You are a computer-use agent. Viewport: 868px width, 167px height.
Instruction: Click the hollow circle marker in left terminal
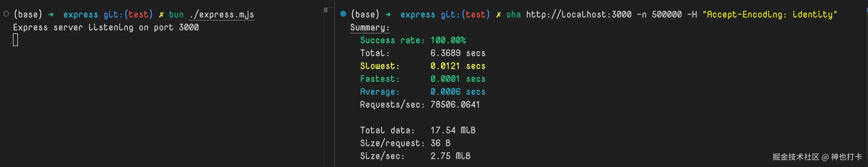tap(6, 14)
